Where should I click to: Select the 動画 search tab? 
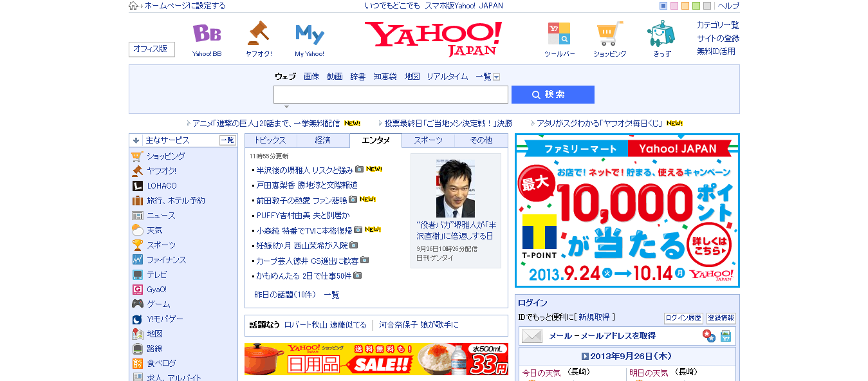(x=335, y=77)
